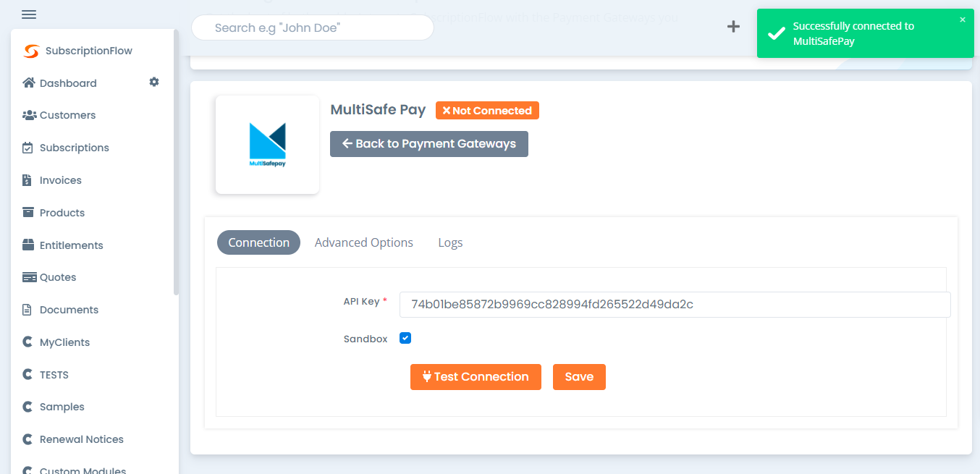
Task: Click the MyClients module icon
Action: [x=28, y=342]
